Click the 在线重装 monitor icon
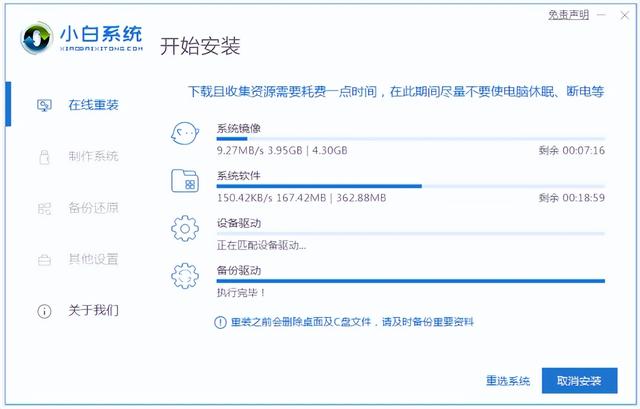Screen dimensions: 640x409 pos(44,105)
